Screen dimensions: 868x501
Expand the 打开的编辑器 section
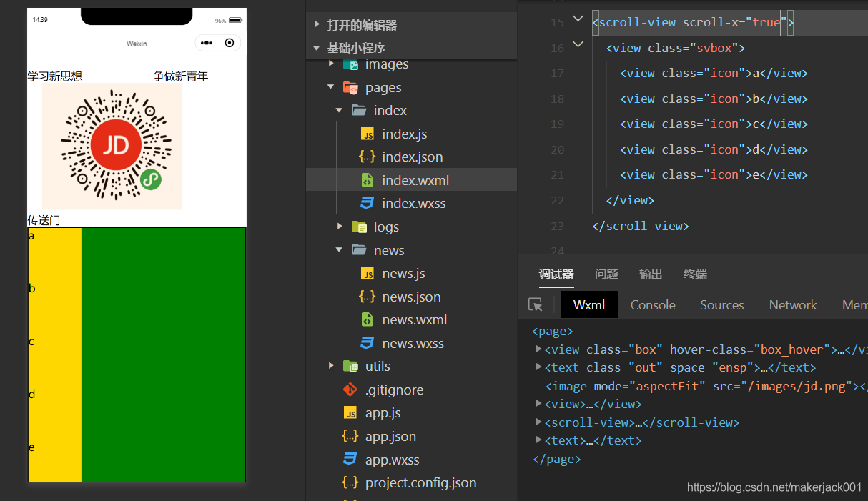(317, 25)
